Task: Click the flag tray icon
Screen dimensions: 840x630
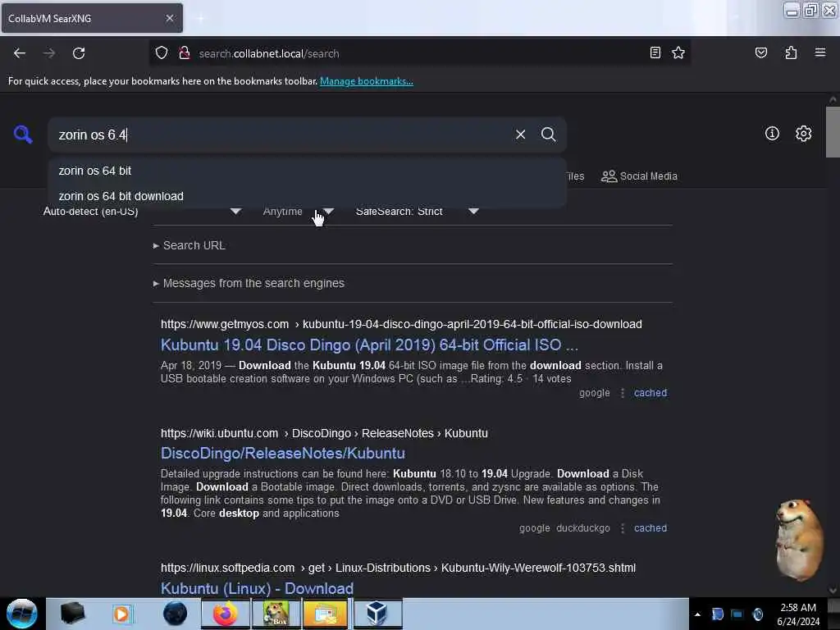Action: [717, 614]
